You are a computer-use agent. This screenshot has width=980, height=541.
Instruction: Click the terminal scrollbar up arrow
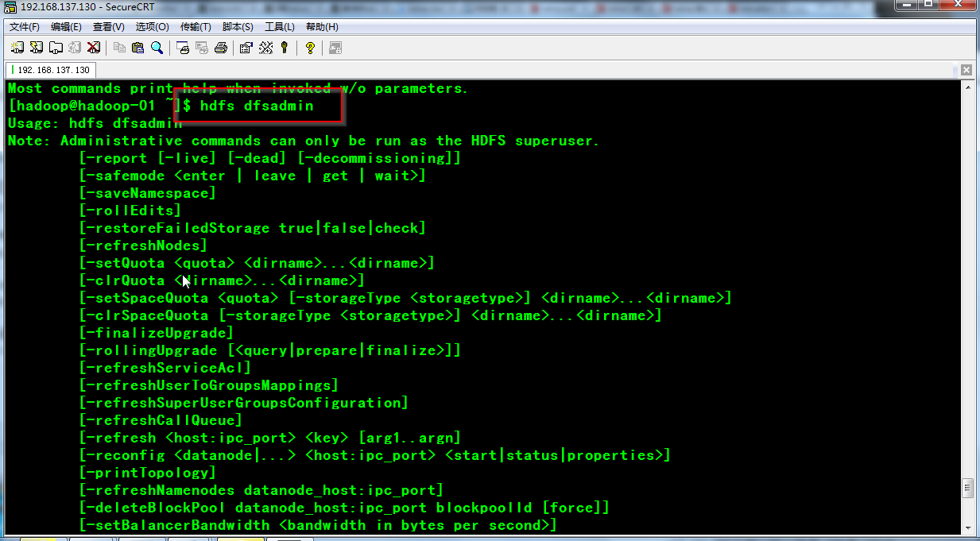coord(967,87)
